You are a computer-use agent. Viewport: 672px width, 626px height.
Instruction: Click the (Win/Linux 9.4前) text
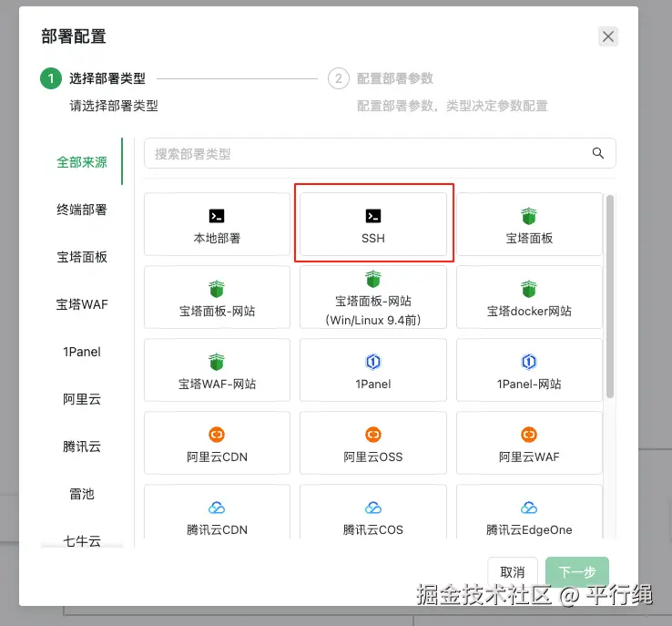click(372, 320)
